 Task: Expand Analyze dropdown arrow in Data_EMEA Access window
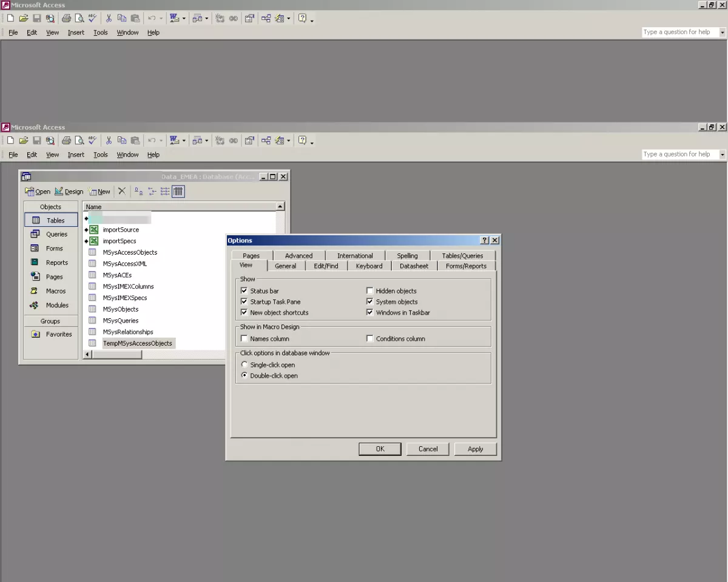(206, 141)
